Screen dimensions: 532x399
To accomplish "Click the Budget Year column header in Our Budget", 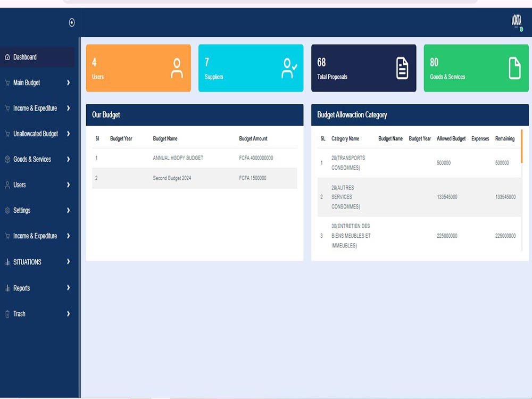I will click(121, 139).
